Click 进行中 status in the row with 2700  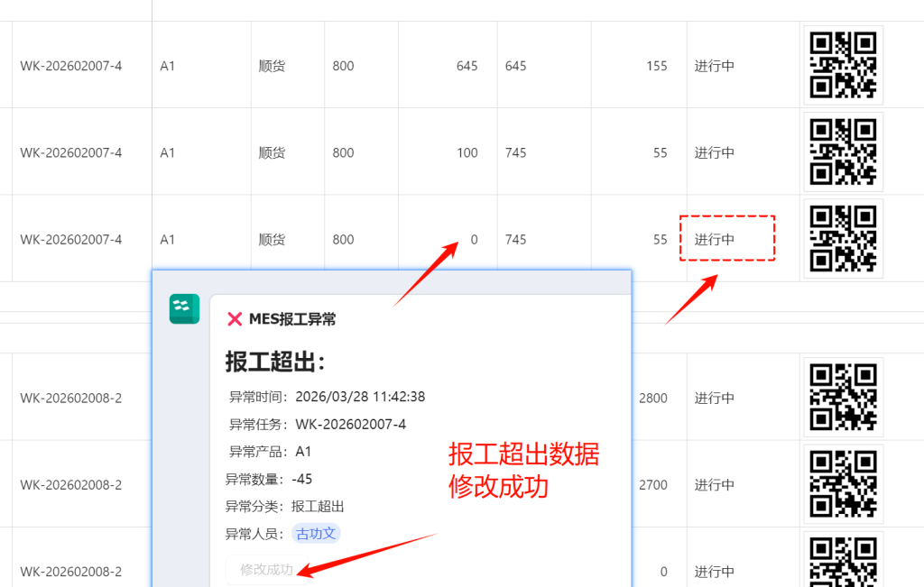[x=715, y=485]
